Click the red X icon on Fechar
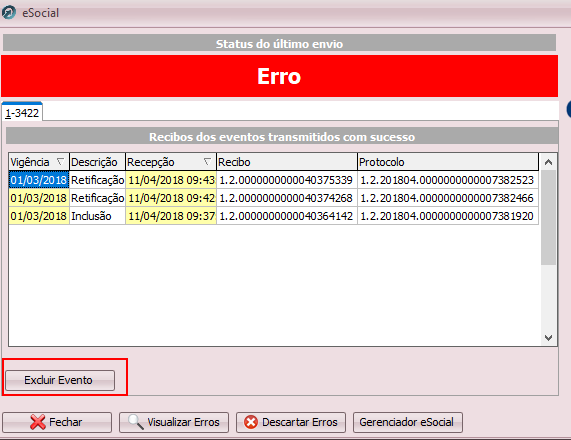Image resolution: width=571 pixels, height=440 pixels. click(x=38, y=422)
